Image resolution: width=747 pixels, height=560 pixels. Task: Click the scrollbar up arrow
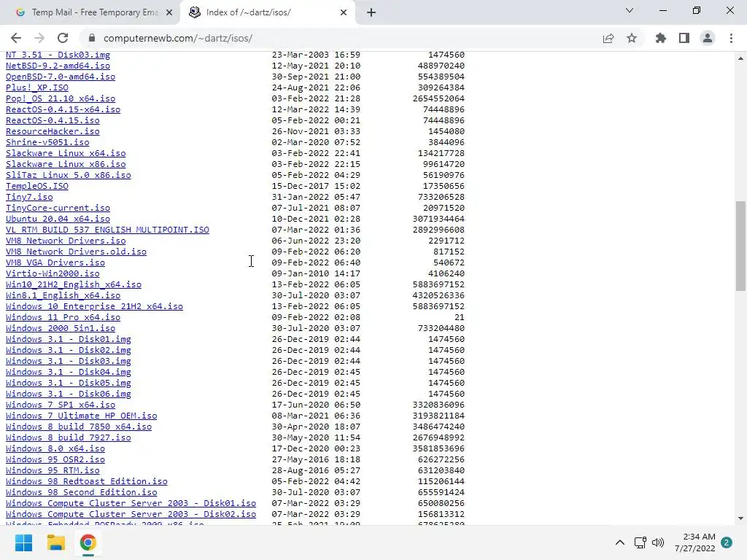click(x=740, y=58)
